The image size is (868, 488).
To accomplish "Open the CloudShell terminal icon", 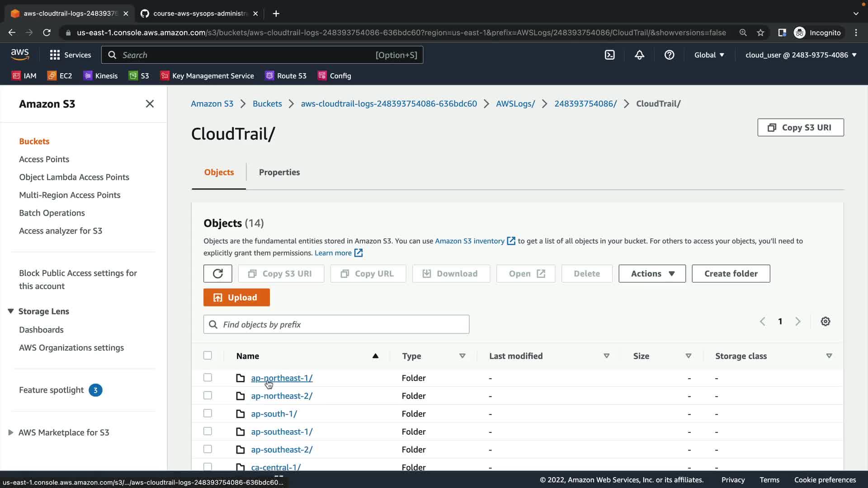I will coord(609,55).
